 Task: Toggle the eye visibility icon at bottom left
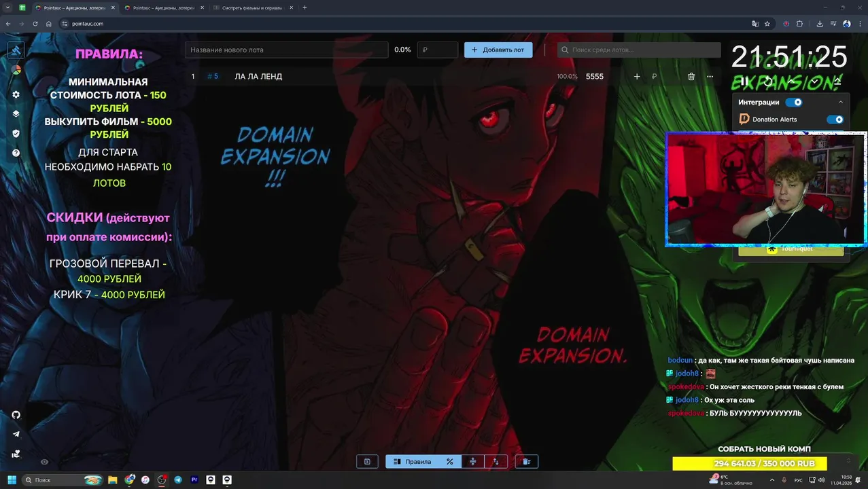pos(44,462)
